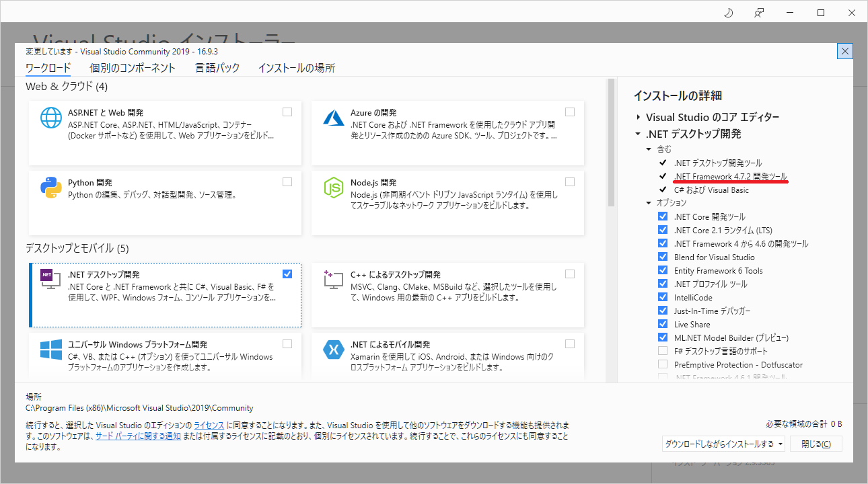Enable the F# デスクトップ言語のサポート option
868x484 pixels.
(x=663, y=351)
